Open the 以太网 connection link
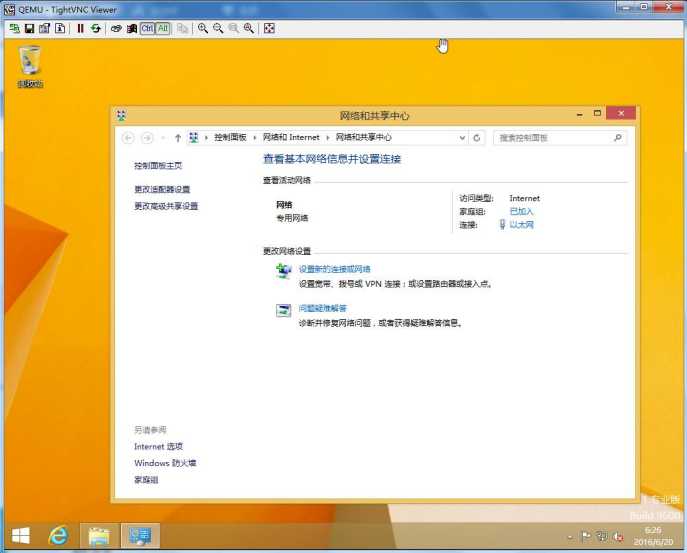The height and width of the screenshot is (553, 687). click(x=521, y=225)
